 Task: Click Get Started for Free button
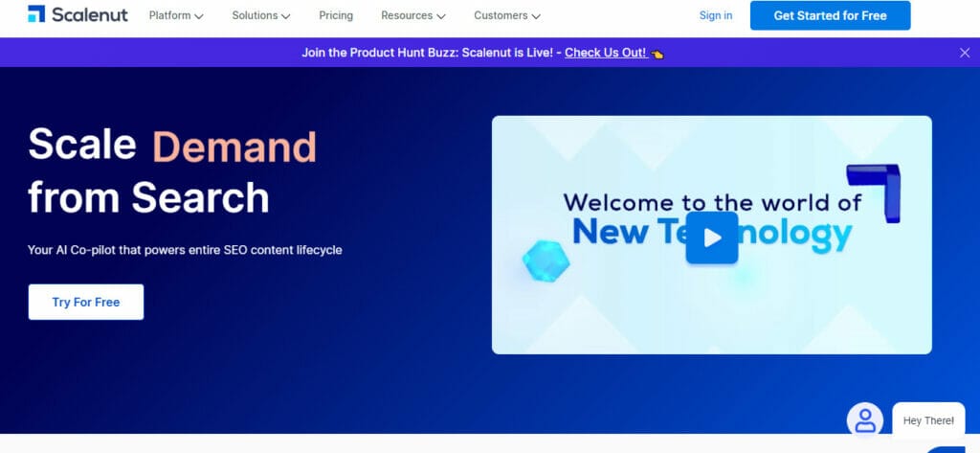pyautogui.click(x=830, y=15)
